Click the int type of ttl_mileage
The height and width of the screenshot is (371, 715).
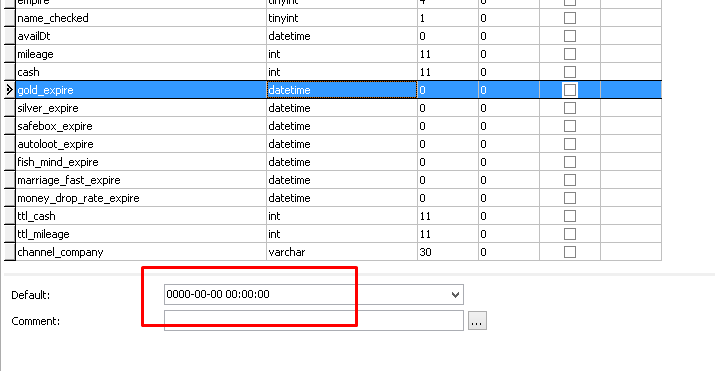274,234
